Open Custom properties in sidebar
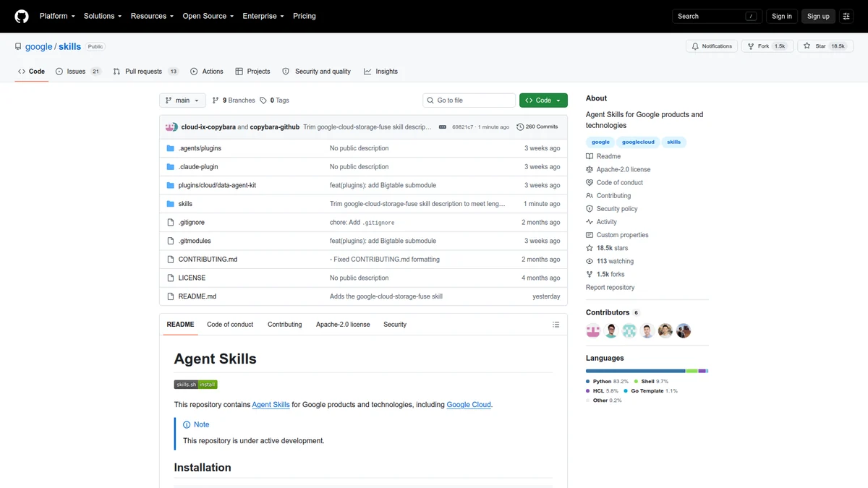The image size is (868, 488). point(617,235)
